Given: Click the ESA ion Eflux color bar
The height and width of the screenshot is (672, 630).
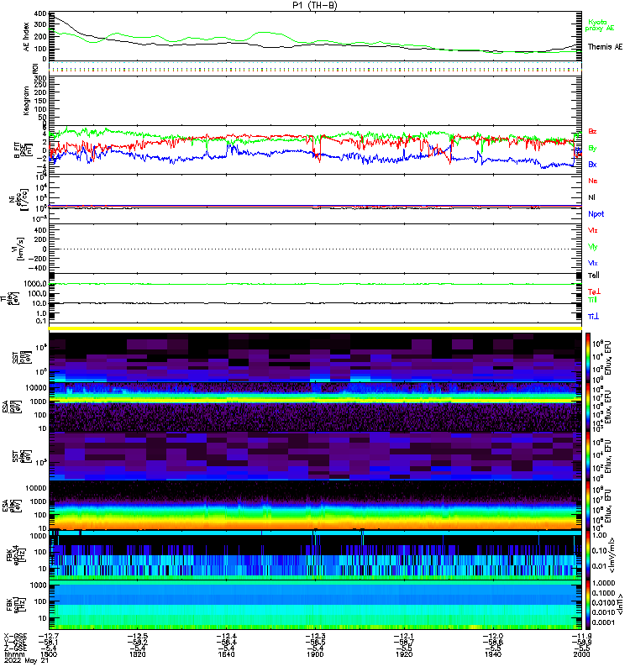Looking at the screenshot, I should click(x=588, y=407).
